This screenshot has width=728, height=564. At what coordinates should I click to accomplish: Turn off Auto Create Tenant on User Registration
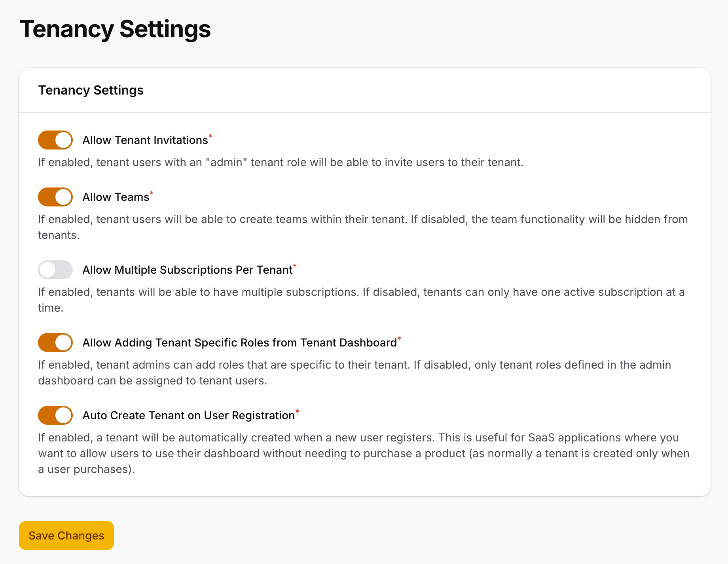click(55, 415)
